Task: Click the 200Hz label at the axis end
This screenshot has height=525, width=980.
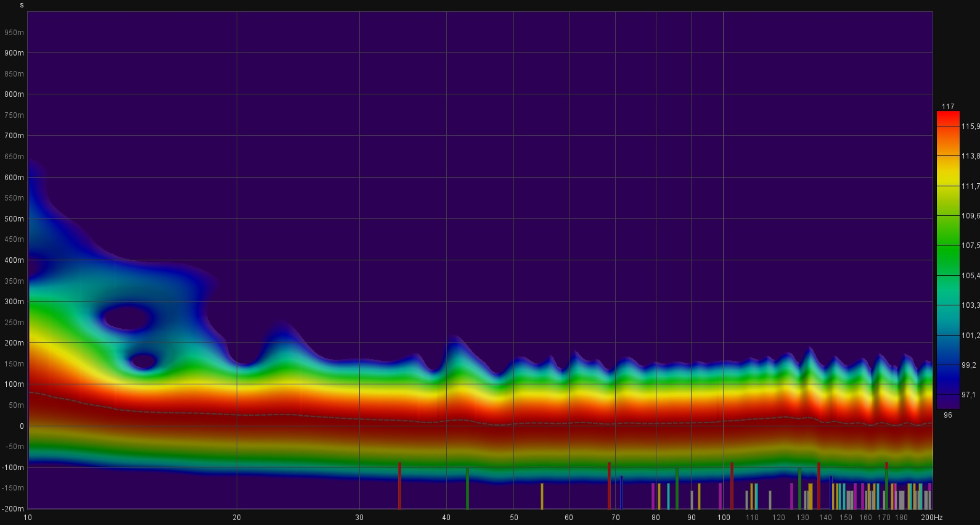Action: click(931, 518)
